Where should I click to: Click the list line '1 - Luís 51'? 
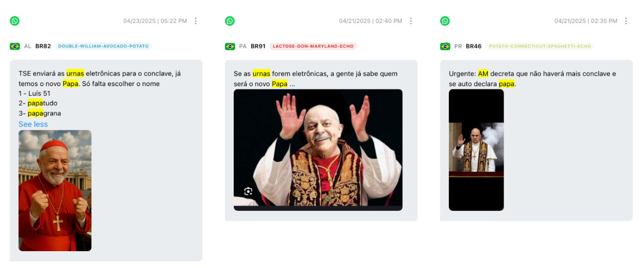point(35,93)
